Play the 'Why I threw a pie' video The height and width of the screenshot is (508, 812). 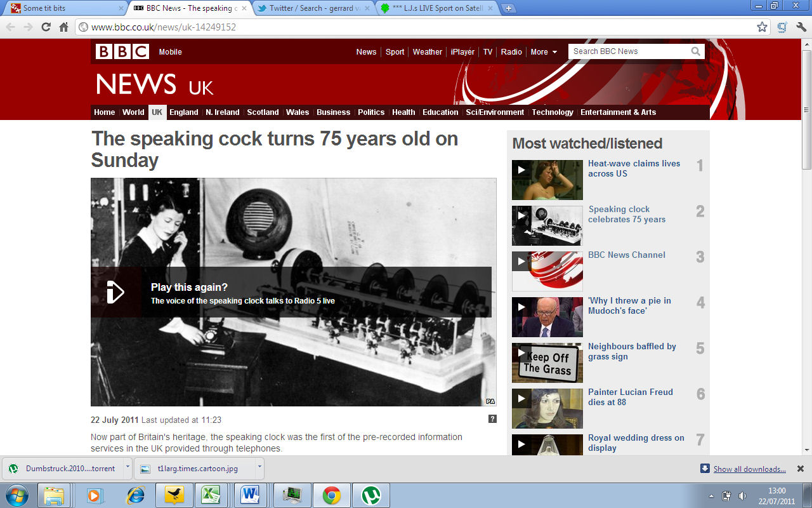(547, 317)
